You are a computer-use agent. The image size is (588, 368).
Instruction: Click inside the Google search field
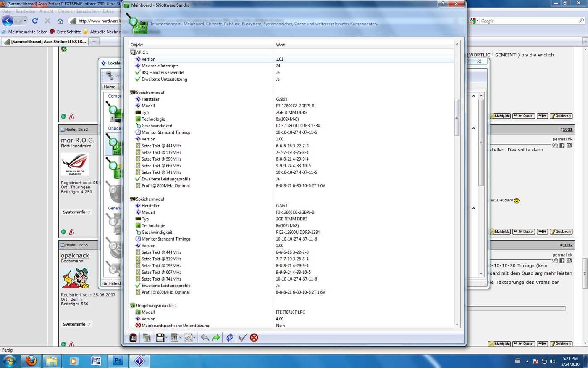click(x=529, y=21)
